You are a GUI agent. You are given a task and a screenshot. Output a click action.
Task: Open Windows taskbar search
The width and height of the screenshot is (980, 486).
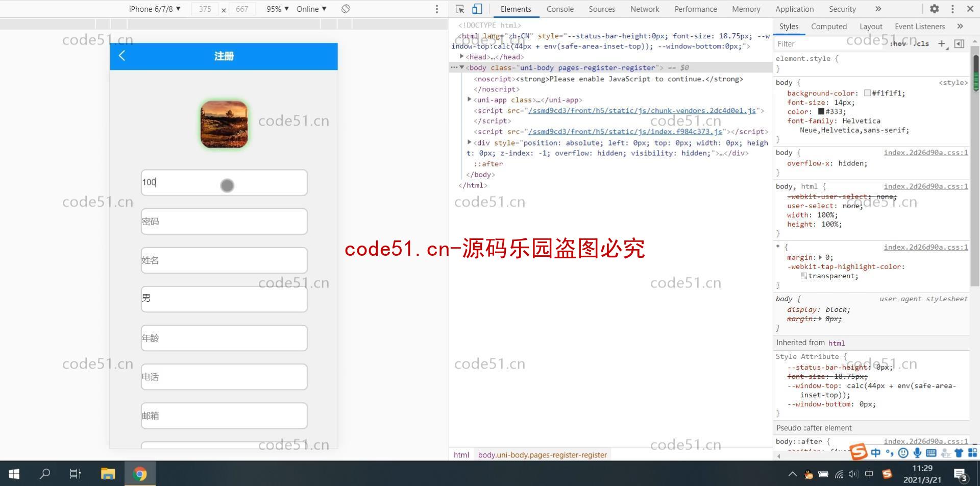(45, 474)
